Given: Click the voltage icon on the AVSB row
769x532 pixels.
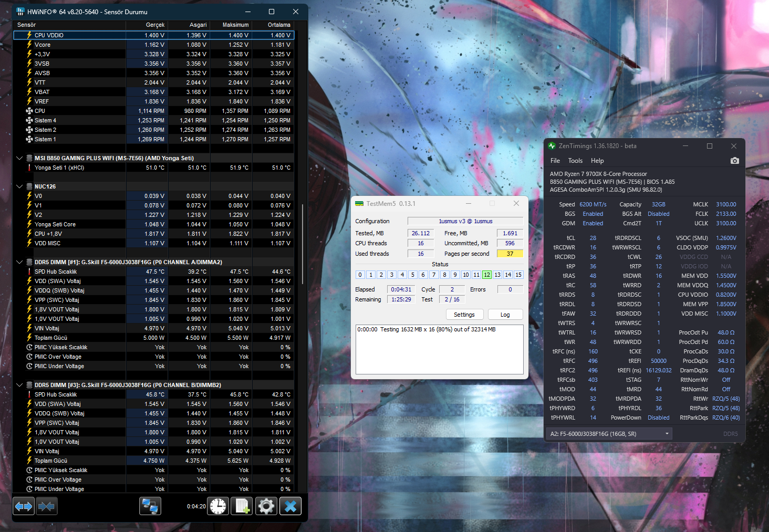Looking at the screenshot, I should tap(29, 73).
